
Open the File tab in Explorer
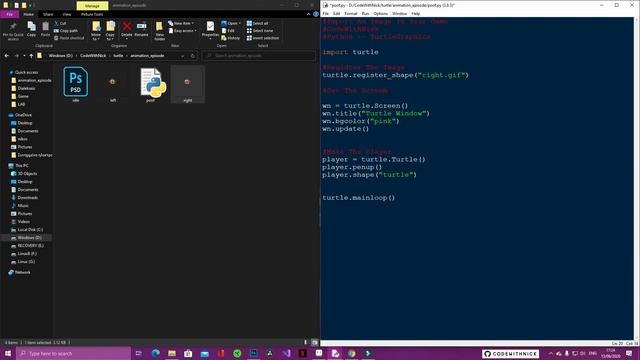(9, 14)
